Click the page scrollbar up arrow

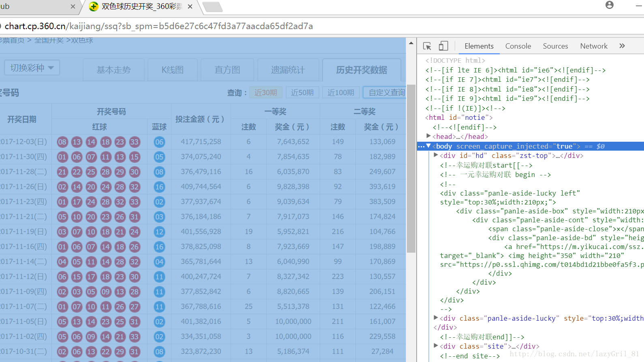(411, 43)
